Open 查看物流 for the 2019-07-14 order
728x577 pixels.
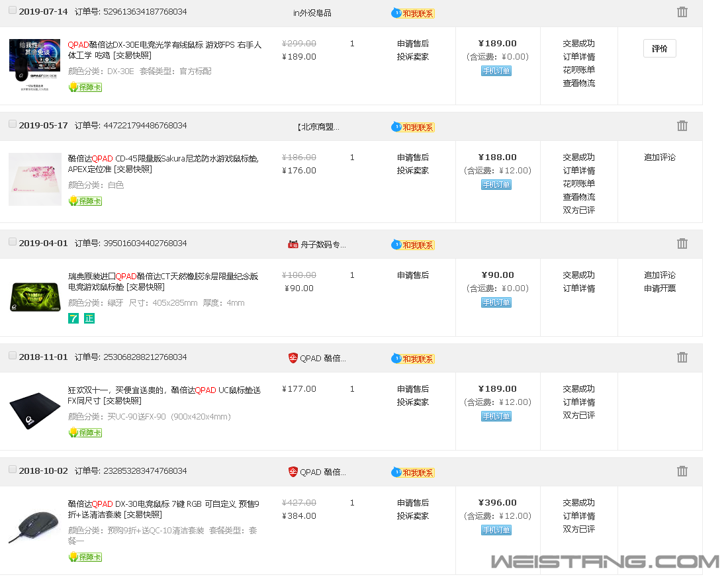(x=579, y=83)
